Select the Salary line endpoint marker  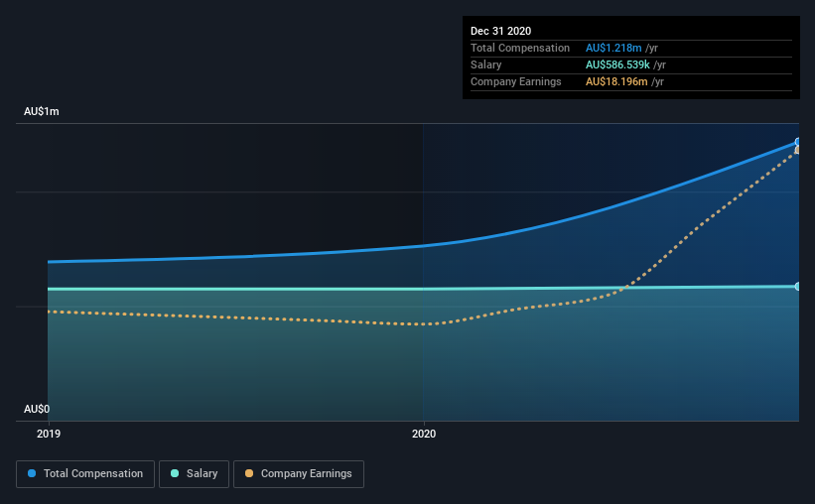pyautogui.click(x=797, y=287)
